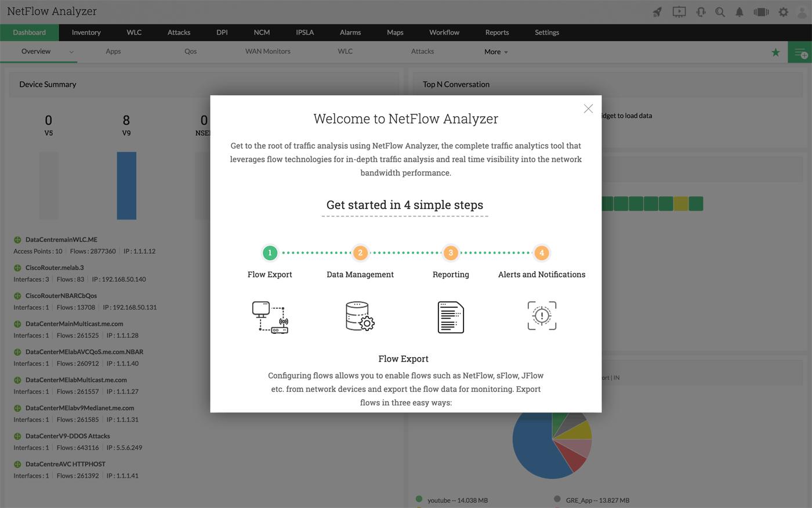Select step 3 Reporting circle
This screenshot has width=812, height=508.
[x=451, y=253]
